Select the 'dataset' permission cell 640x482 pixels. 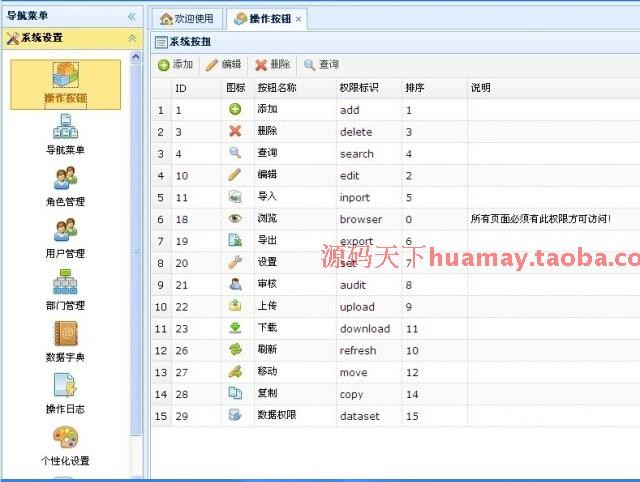(x=369, y=416)
